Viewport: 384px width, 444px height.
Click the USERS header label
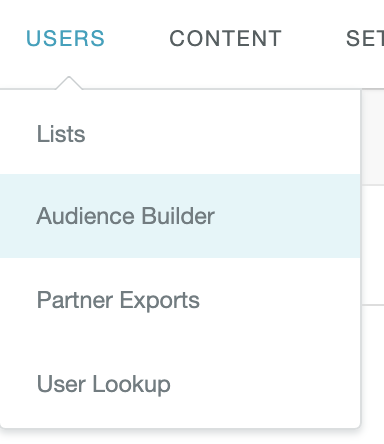tap(65, 38)
